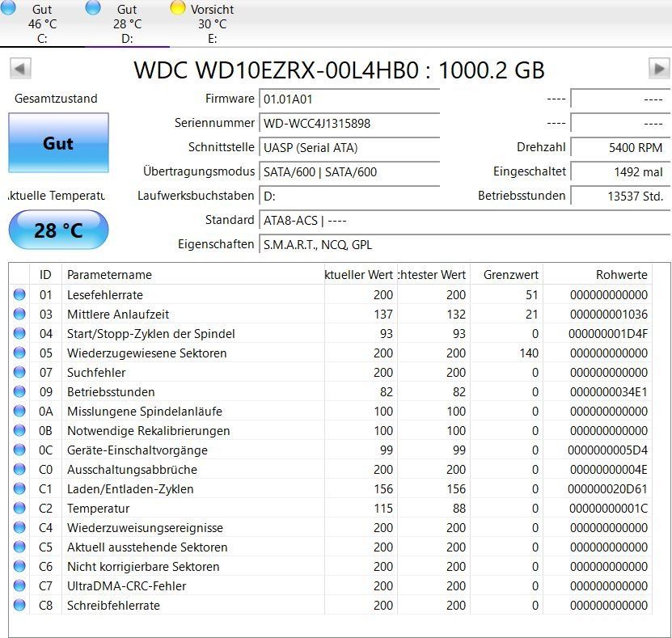672x638 pixels.
Task: Click raw value 000000020D61
Action: pyautogui.click(x=607, y=489)
